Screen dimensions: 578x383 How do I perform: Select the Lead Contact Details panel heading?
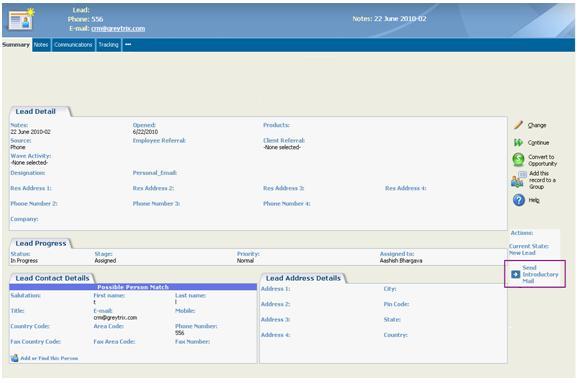(52, 278)
